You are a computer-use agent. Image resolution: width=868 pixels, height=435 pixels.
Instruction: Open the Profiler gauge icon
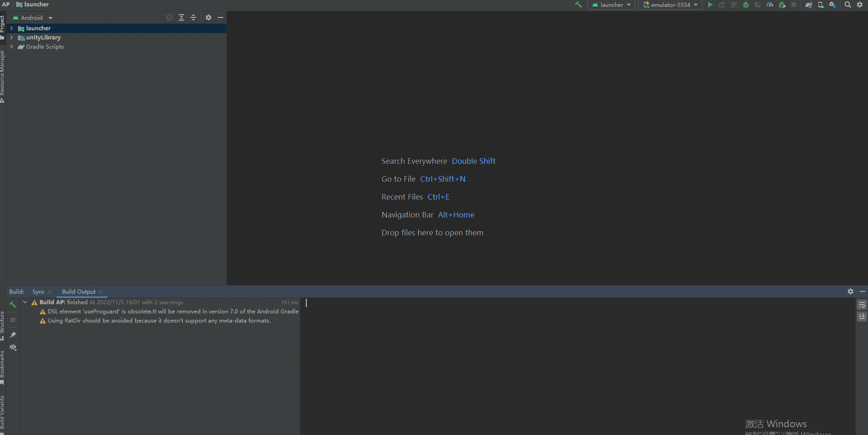click(770, 5)
